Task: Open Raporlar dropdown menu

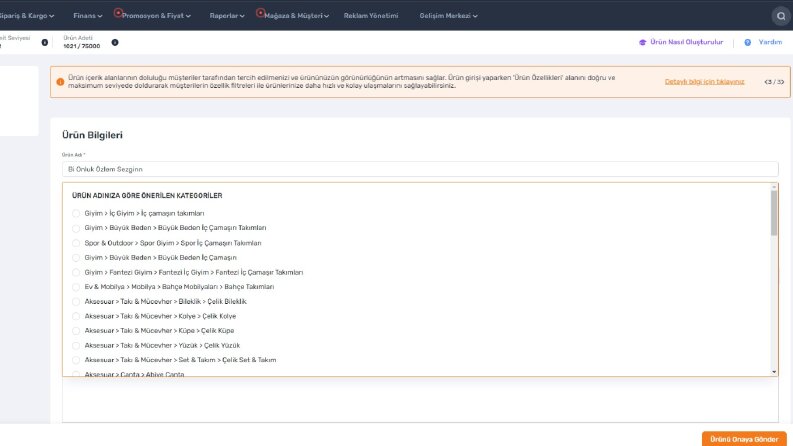Action: (227, 16)
